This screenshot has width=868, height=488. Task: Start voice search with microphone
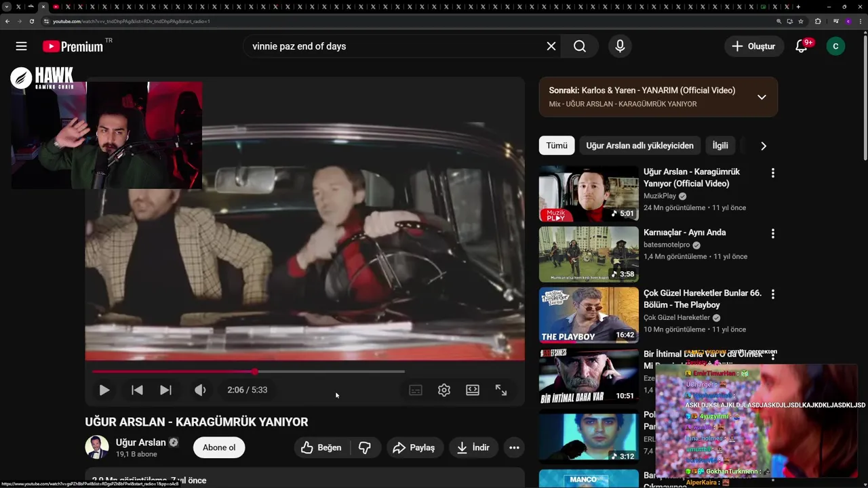tap(620, 46)
